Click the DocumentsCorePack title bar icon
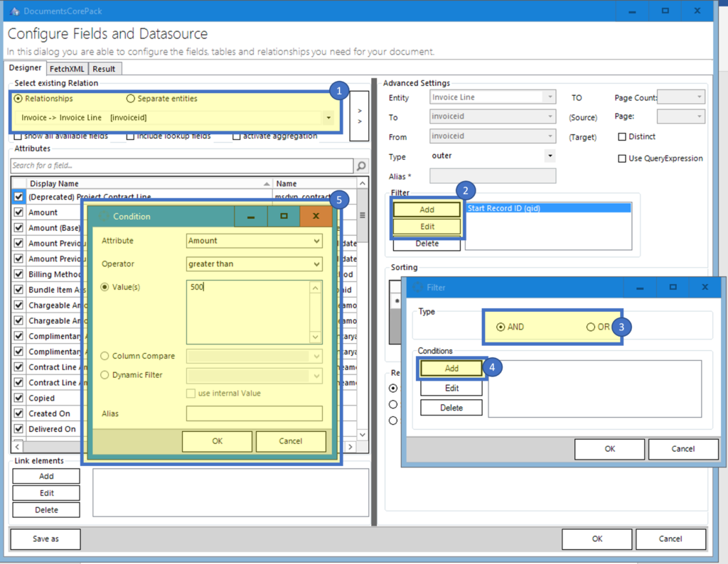 point(14,11)
